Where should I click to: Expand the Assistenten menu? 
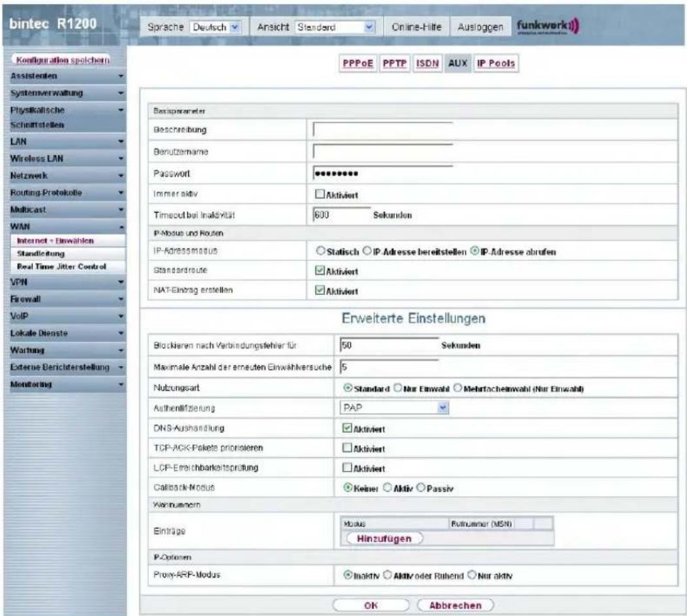point(65,77)
